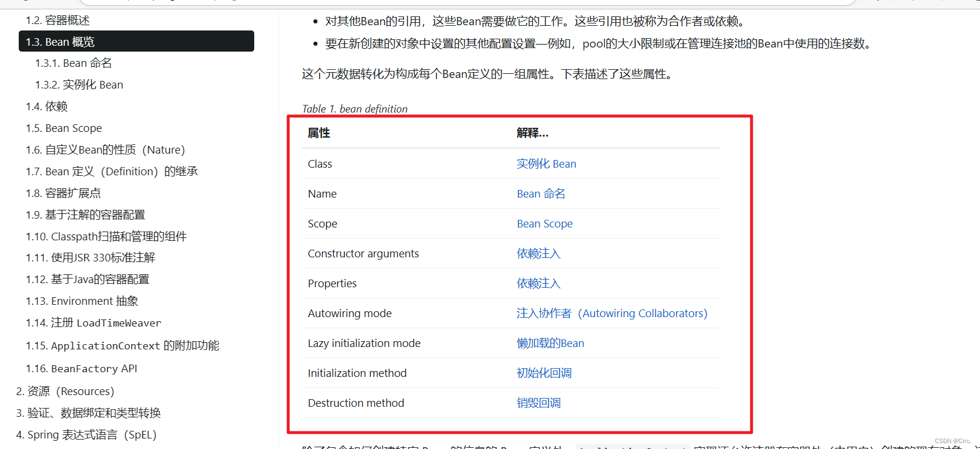980x449 pixels.
Task: Follow the Bean 命名 link in Name row
Action: click(x=541, y=194)
